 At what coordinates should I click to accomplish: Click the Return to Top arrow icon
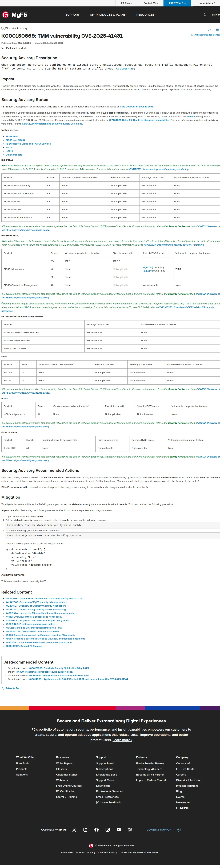click(x=3, y=688)
